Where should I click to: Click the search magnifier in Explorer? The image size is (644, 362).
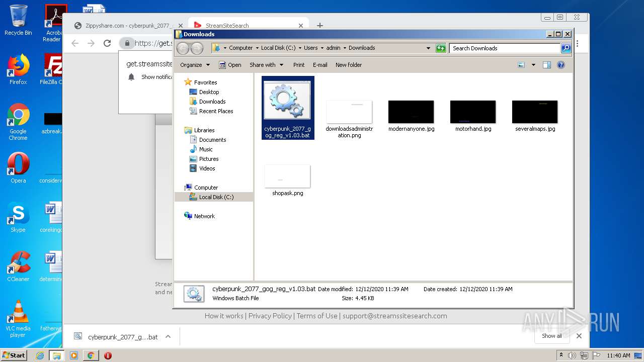tap(566, 48)
